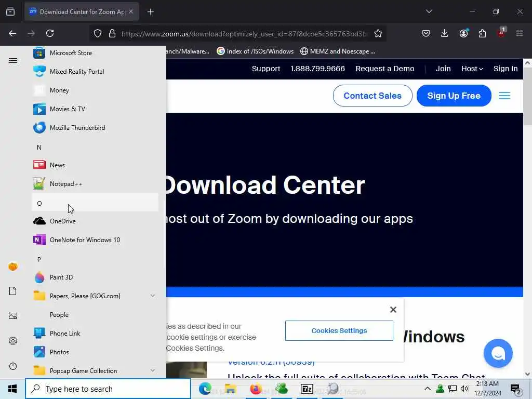The width and height of the screenshot is (532, 399).
Task: Click Sign In on Zoom
Action: (506, 69)
